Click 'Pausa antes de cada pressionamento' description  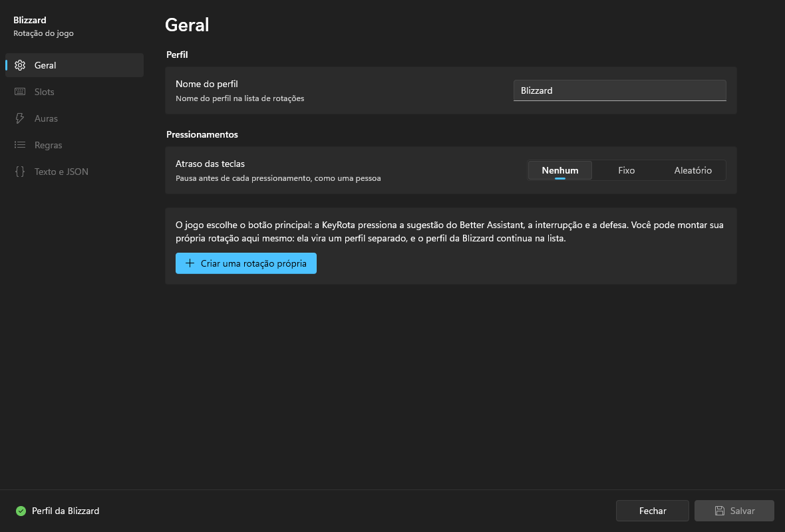click(278, 178)
